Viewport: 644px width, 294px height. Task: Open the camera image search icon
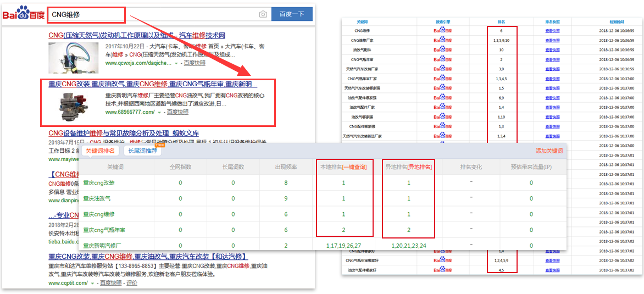click(263, 14)
